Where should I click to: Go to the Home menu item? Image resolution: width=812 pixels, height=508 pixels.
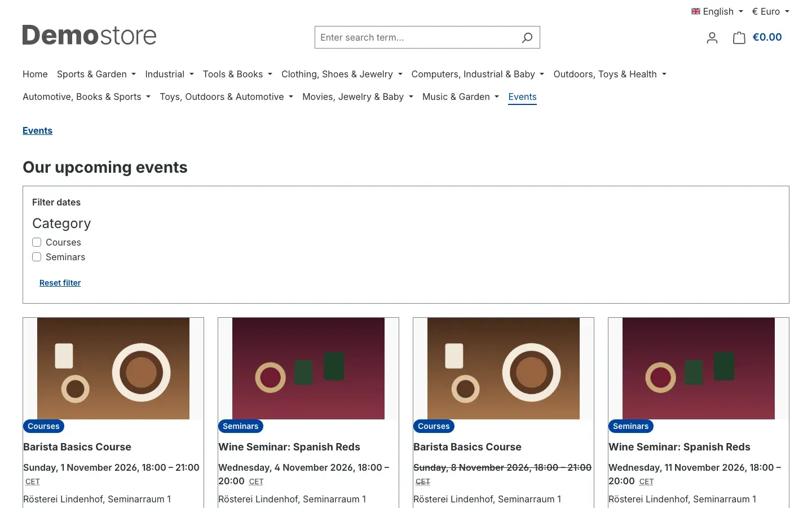35,74
